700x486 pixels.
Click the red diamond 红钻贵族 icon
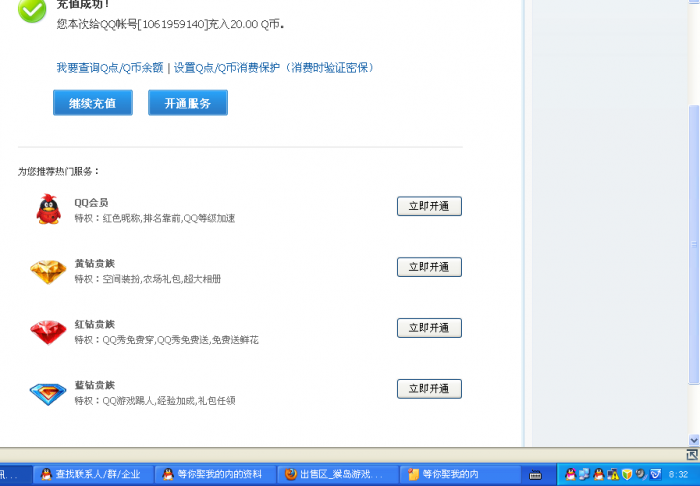click(48, 332)
